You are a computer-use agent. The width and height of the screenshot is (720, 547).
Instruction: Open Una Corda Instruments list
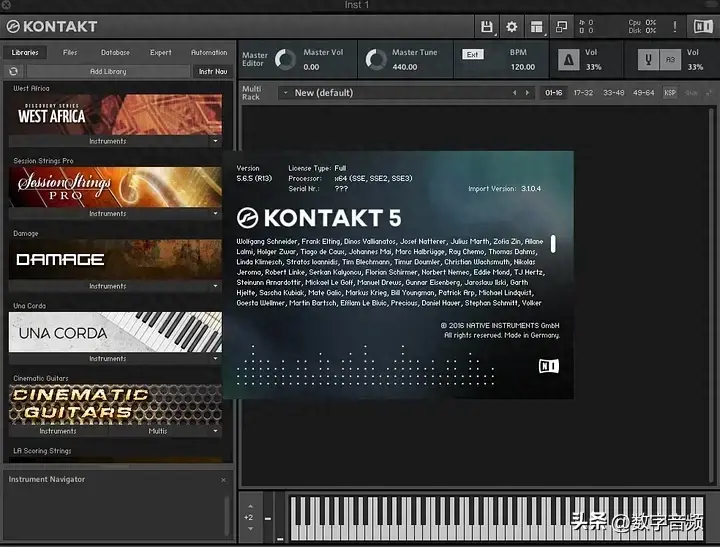[x=108, y=359]
